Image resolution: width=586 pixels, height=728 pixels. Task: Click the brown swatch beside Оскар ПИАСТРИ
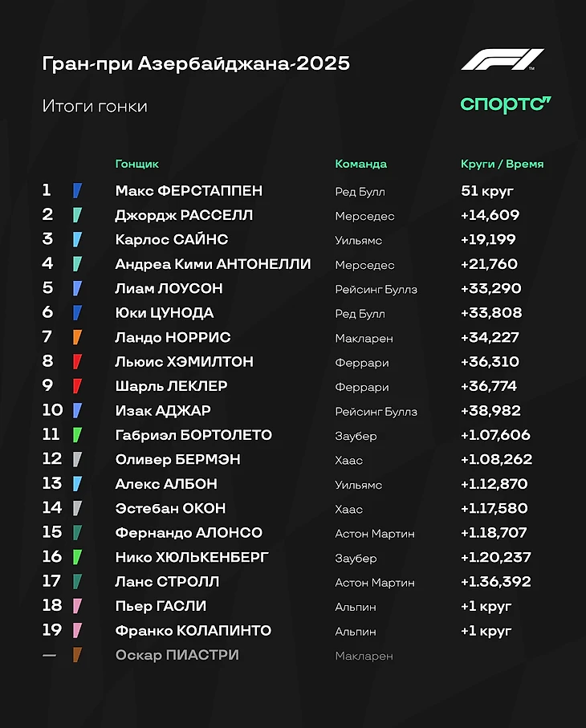point(77,656)
